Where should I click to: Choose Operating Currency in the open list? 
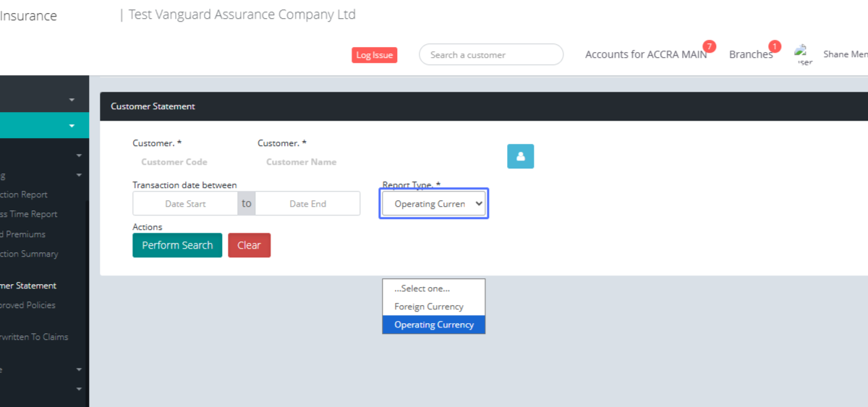coord(433,325)
